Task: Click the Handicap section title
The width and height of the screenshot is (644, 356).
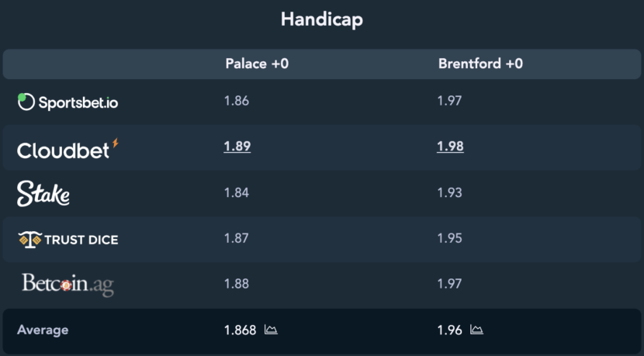Action: (322, 19)
